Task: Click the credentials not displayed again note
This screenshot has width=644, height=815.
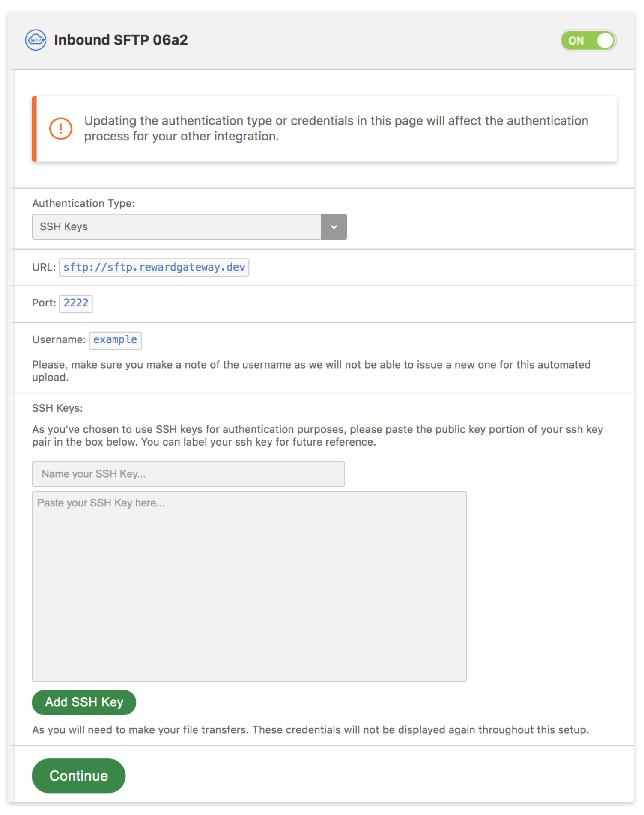Action: 310,729
